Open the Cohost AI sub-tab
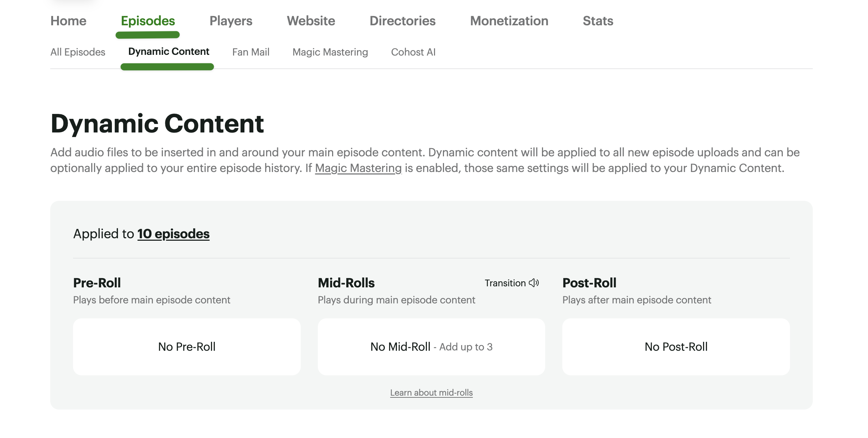This screenshot has height=438, width=868. tap(413, 52)
